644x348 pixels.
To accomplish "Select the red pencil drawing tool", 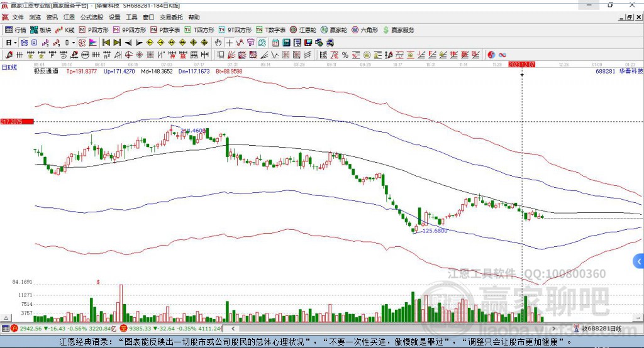I will tap(9, 55).
